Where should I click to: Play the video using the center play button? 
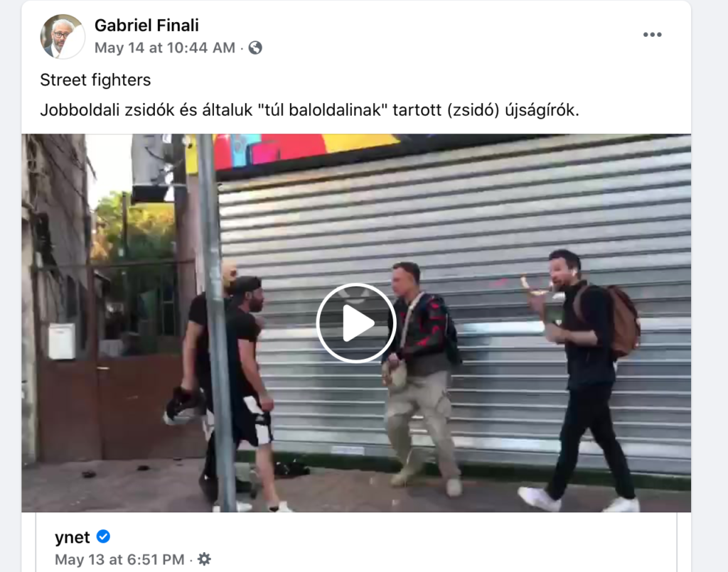[x=356, y=323]
